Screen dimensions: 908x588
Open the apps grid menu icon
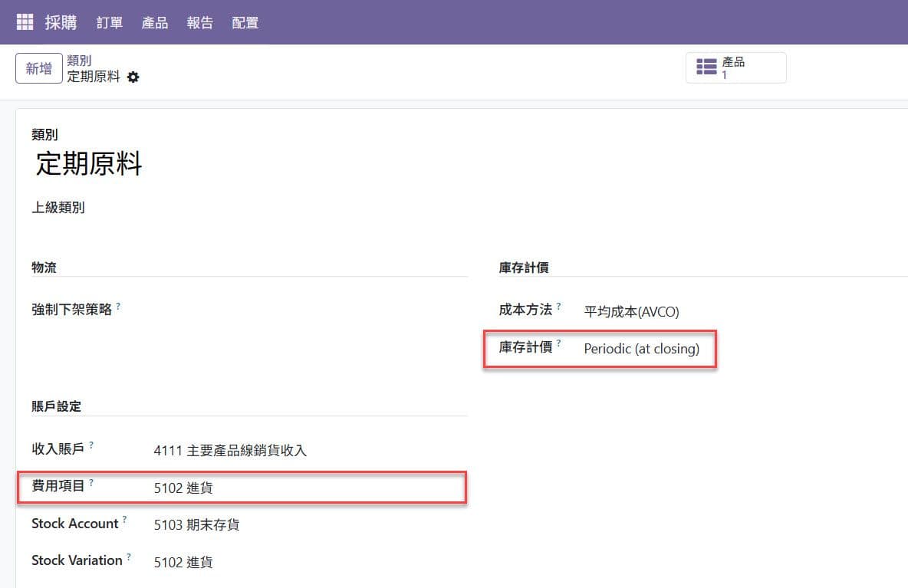pyautogui.click(x=25, y=22)
